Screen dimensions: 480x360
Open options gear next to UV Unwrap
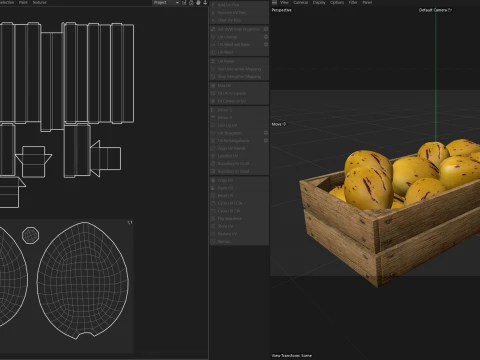[x=266, y=37]
